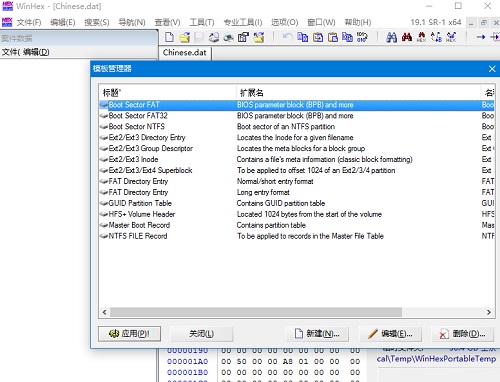Select Ext2/Ext3/Ext4 Superblock template
Image resolution: width=500 pixels, height=382 pixels.
pyautogui.click(x=297, y=170)
